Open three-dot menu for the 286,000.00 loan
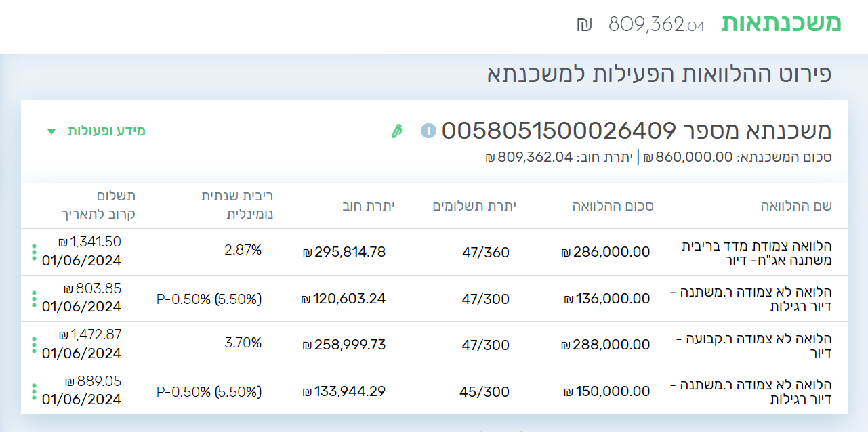Image resolution: width=868 pixels, height=432 pixels. tap(34, 252)
